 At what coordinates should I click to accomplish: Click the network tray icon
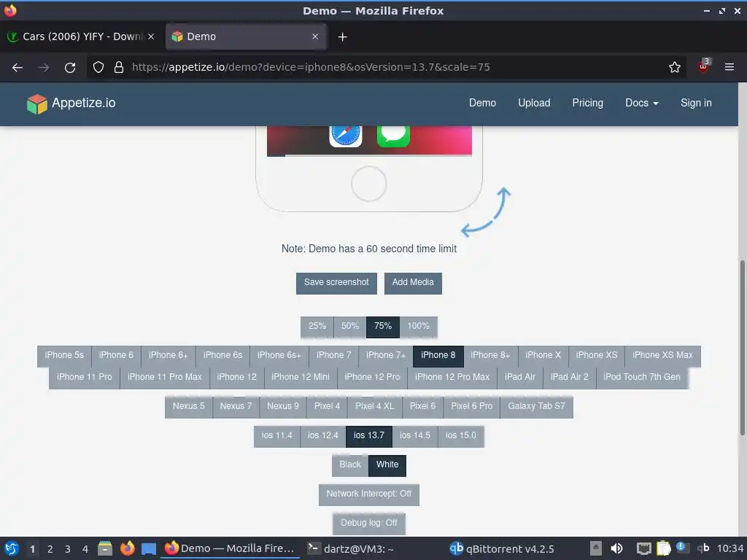click(x=643, y=548)
